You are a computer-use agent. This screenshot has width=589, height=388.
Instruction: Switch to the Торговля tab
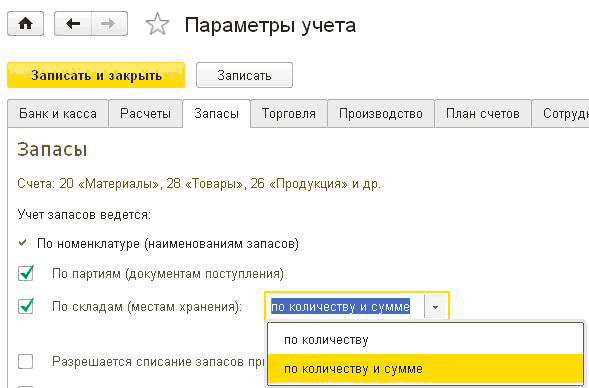[288, 113]
